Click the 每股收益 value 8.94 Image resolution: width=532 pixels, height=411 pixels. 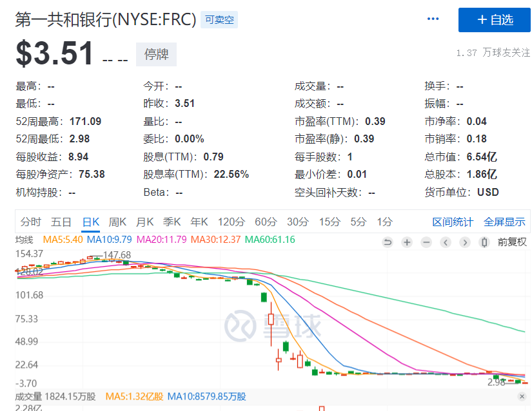click(x=79, y=157)
